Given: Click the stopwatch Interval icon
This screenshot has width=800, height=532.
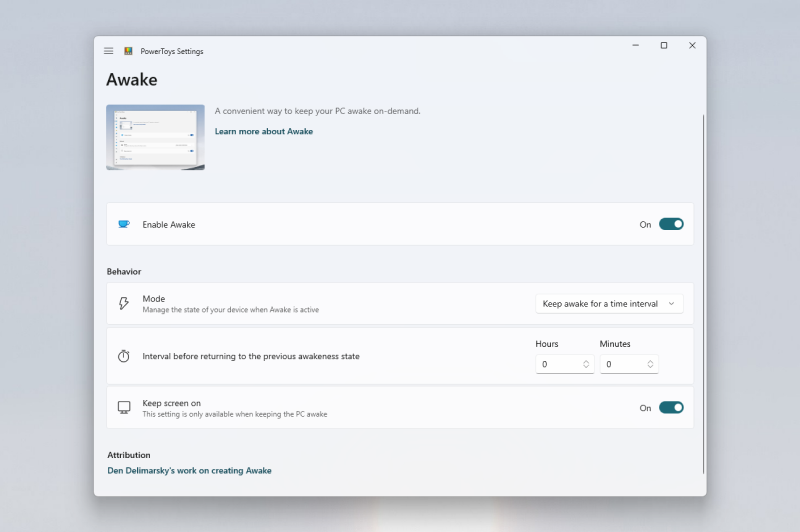Looking at the screenshot, I should pos(124,356).
